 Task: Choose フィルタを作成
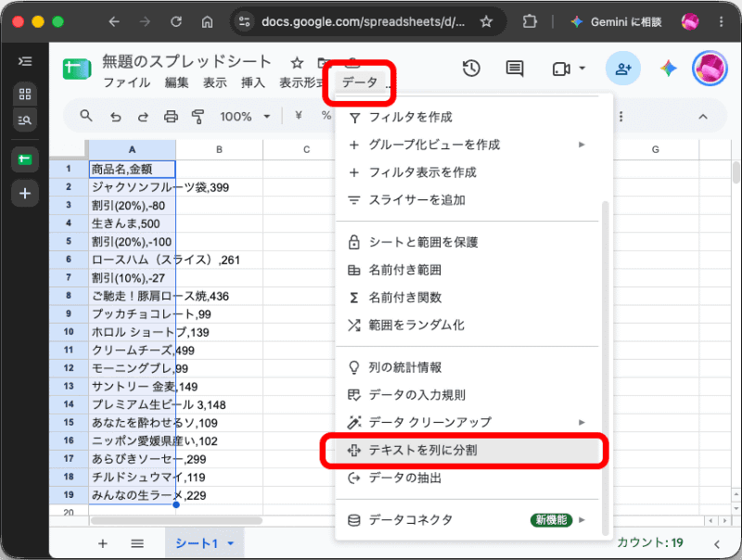point(467,117)
